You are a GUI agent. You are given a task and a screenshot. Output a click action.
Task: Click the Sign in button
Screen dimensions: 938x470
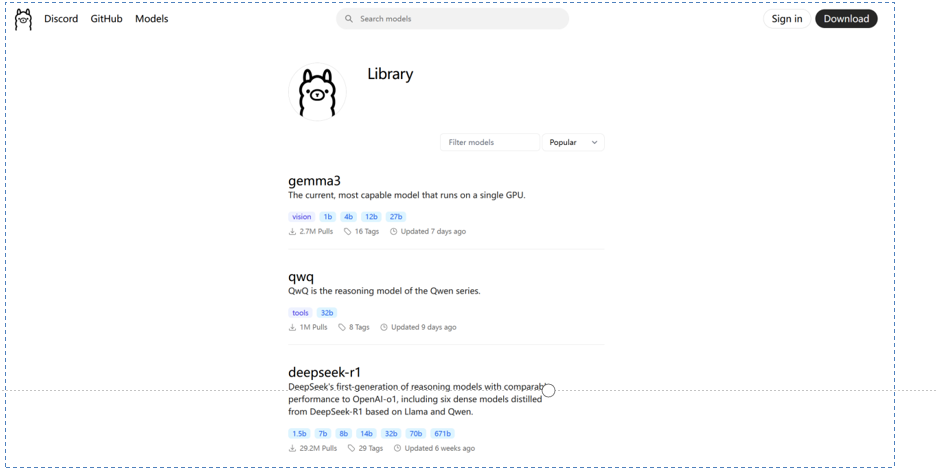coord(787,19)
